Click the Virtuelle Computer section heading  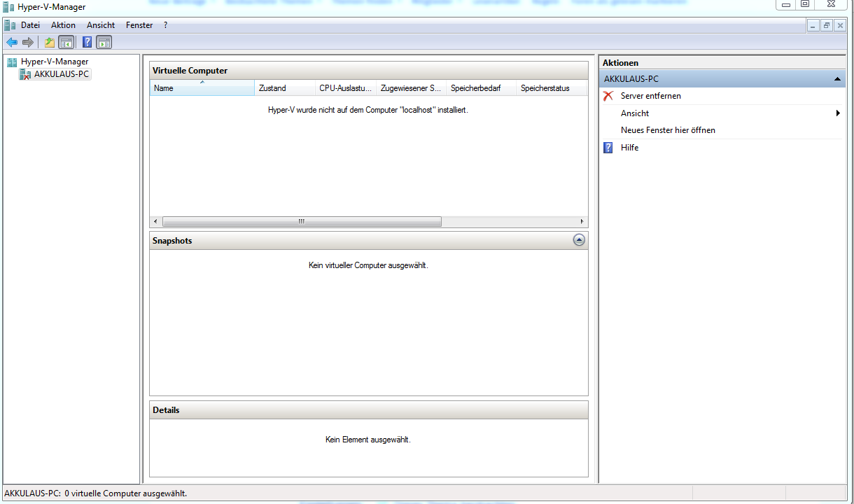[x=190, y=71]
